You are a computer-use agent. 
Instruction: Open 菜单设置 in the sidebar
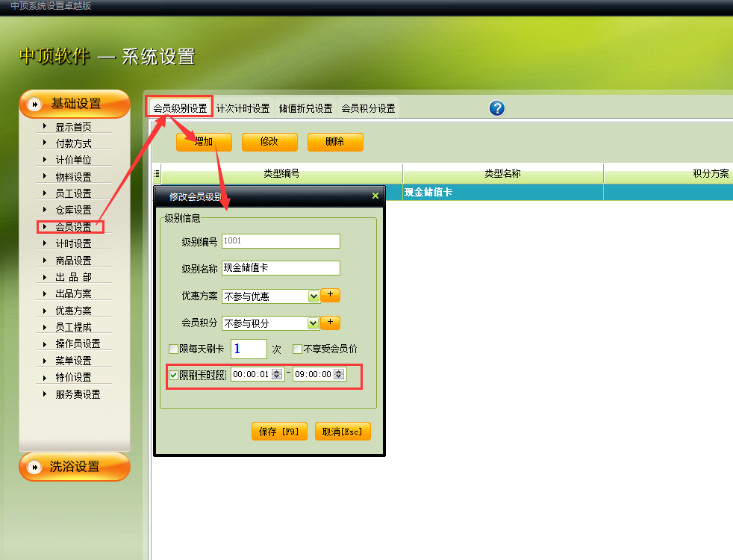coord(73,361)
